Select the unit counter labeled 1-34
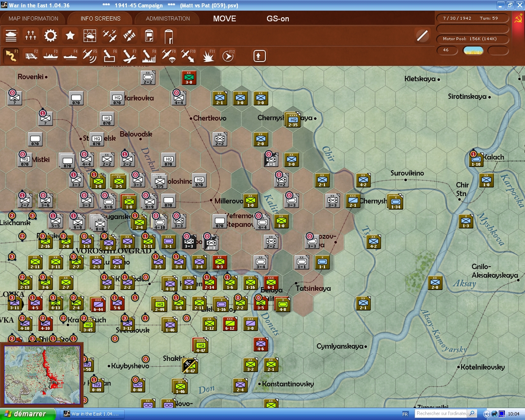The width and height of the screenshot is (525, 420). (x=395, y=201)
